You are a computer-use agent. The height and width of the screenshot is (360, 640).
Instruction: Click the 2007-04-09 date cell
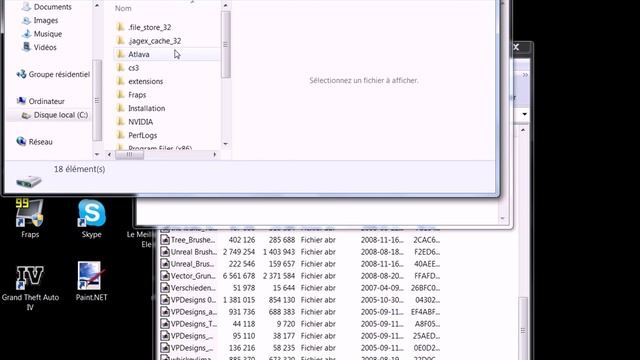click(x=382, y=288)
